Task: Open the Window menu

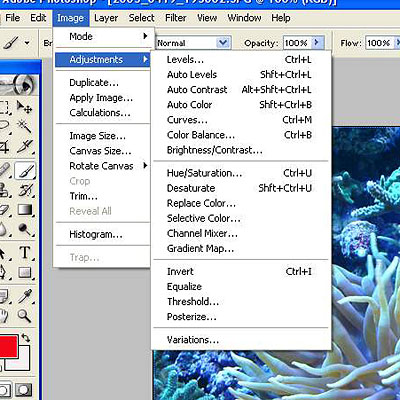Action: [244, 18]
